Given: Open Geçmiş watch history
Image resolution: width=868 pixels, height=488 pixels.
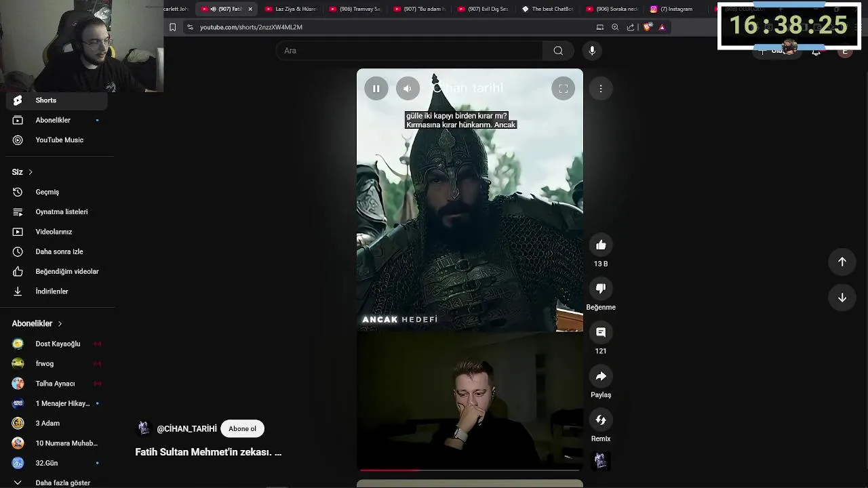Looking at the screenshot, I should 57,192.
